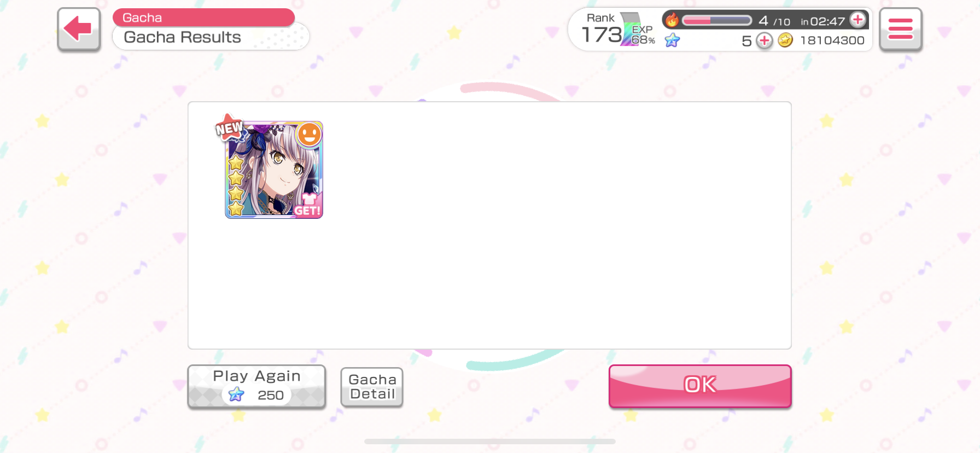Tap the gold coin icon
The image size is (980, 453).
click(785, 40)
